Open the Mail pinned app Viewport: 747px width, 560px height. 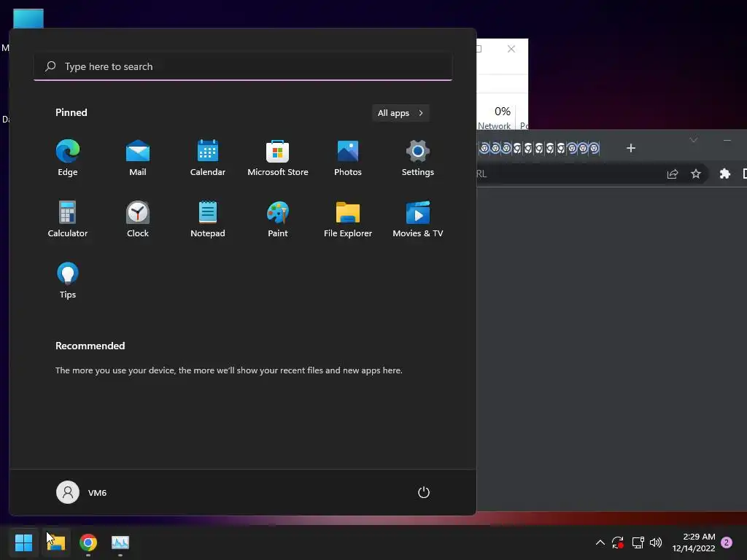138,158
